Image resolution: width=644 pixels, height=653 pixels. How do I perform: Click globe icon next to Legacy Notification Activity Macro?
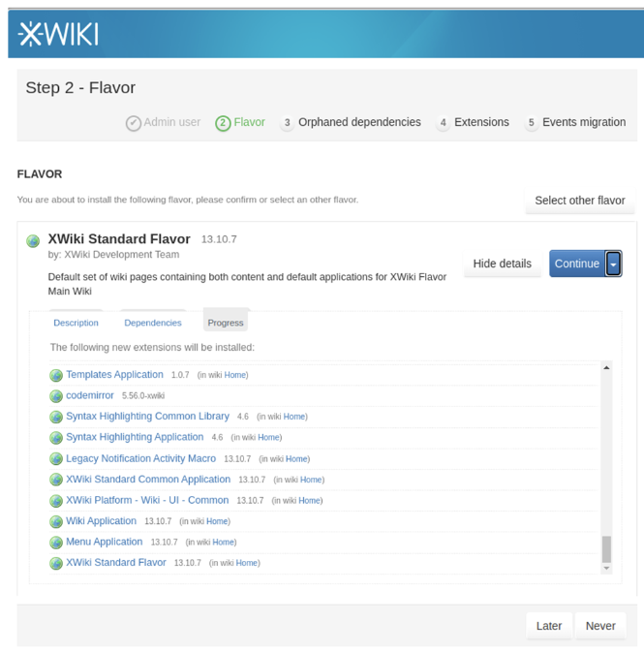56,459
